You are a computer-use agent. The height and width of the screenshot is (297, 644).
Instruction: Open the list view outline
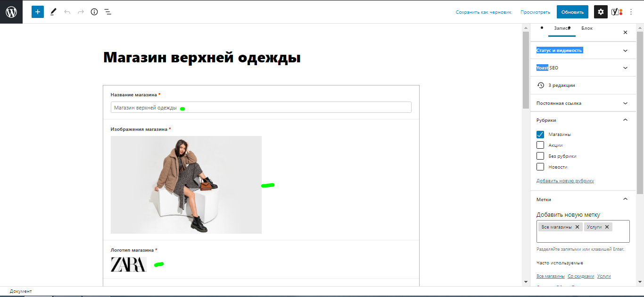(x=108, y=12)
